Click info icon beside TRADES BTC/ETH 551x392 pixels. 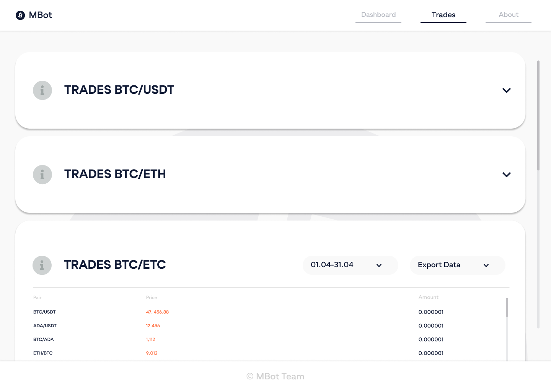[x=42, y=175]
